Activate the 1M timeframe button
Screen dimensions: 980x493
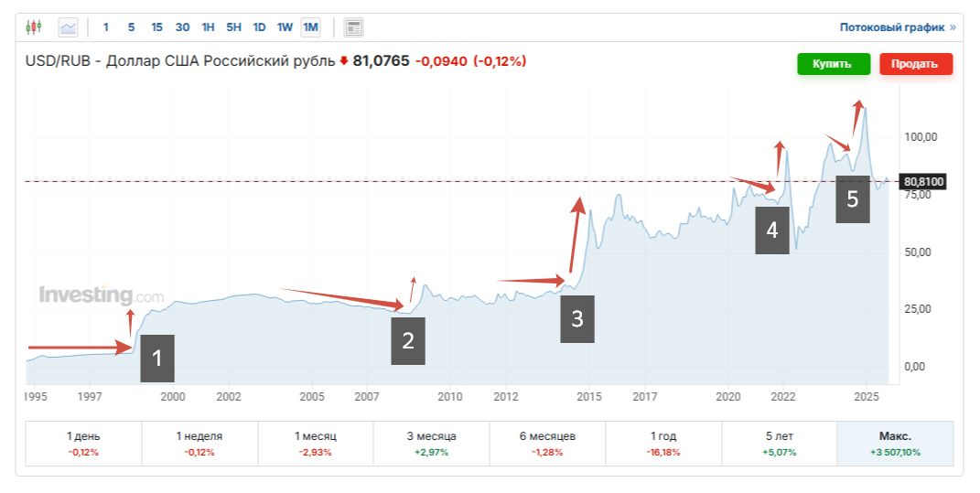(x=310, y=27)
